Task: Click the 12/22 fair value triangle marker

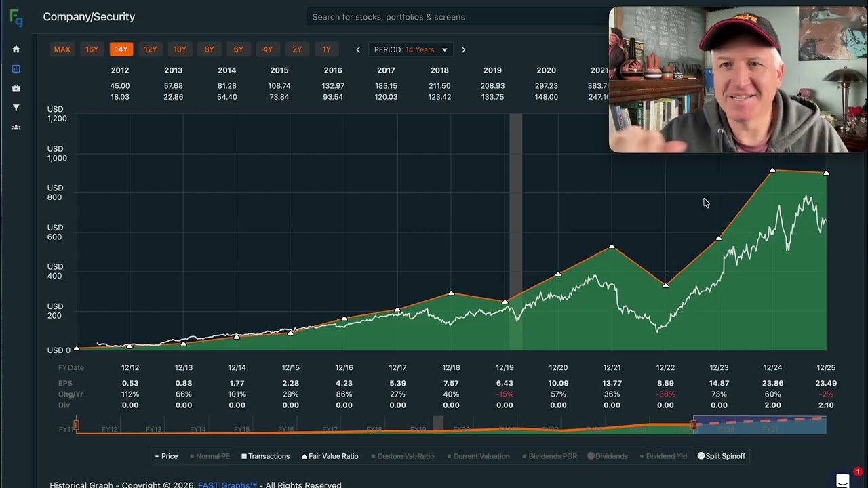Action: tap(665, 285)
